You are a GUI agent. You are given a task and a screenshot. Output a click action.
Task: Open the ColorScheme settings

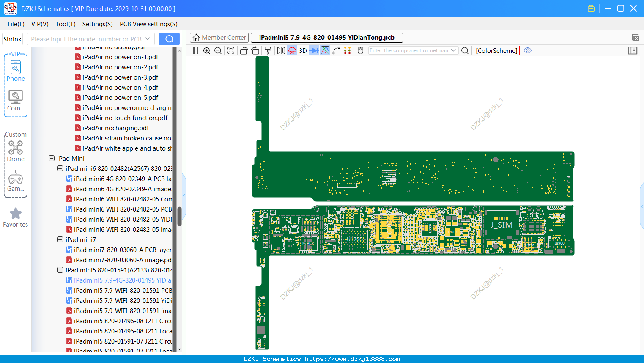(x=496, y=50)
